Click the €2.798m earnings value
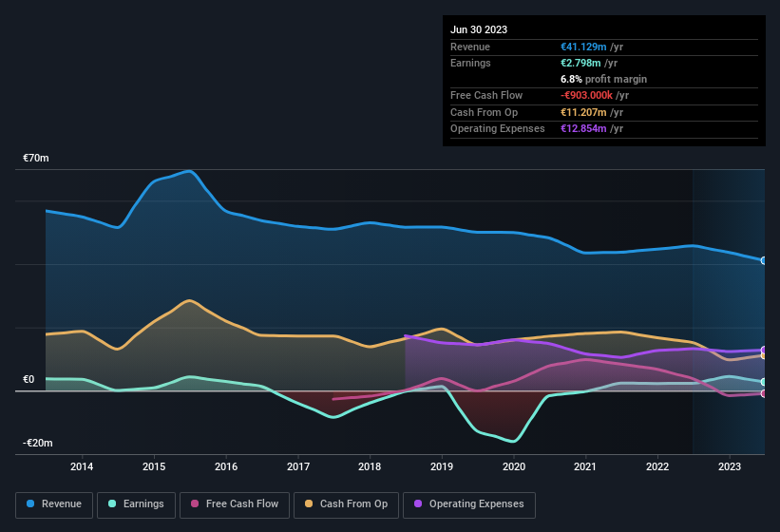Screen dimensions: 780x532 [580, 63]
